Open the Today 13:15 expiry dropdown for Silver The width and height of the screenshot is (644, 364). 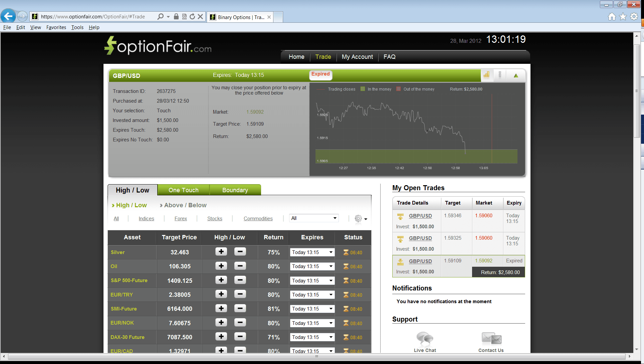pyautogui.click(x=311, y=252)
